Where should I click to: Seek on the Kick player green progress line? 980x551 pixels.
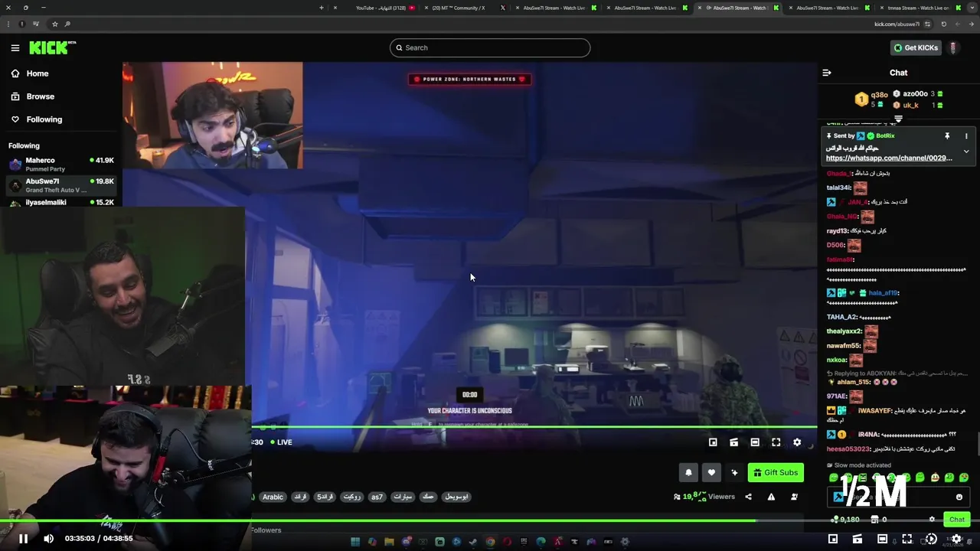tap(534, 427)
